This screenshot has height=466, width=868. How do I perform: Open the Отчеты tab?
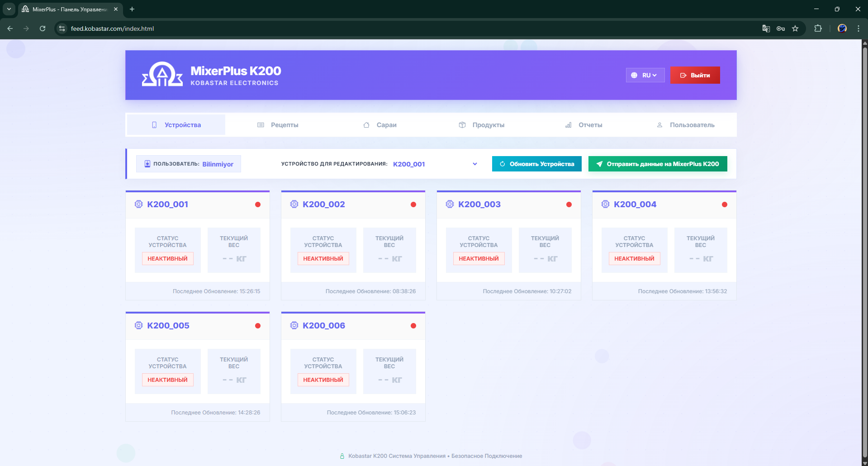(583, 125)
